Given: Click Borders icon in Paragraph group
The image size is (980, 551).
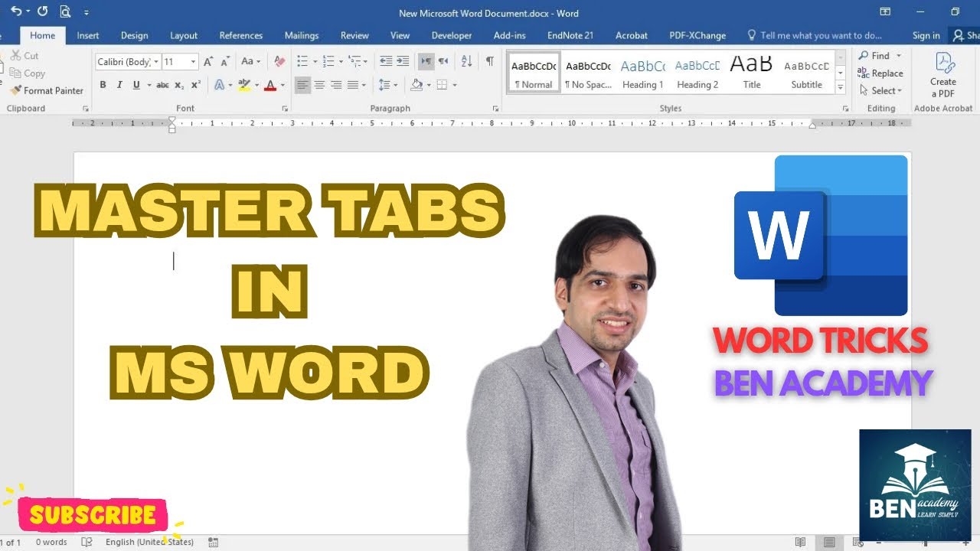Looking at the screenshot, I should pos(442,85).
